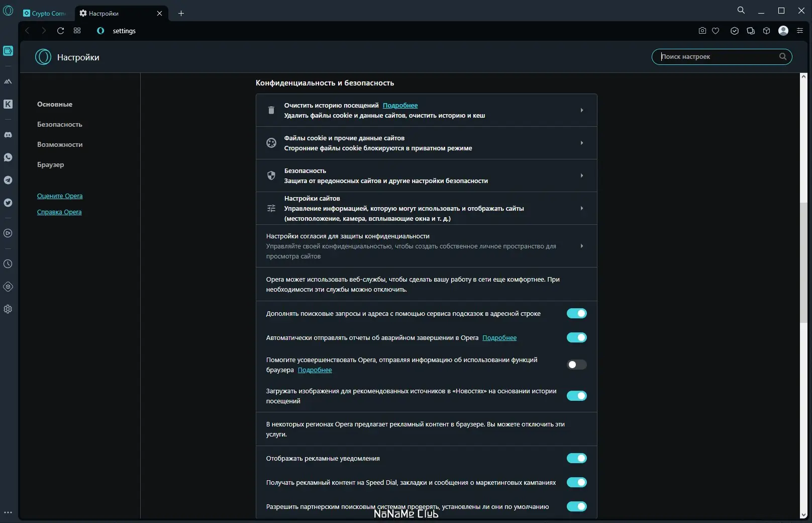Open Telegram from the sidebar
Viewport: 812px width, 523px height.
[x=8, y=180]
